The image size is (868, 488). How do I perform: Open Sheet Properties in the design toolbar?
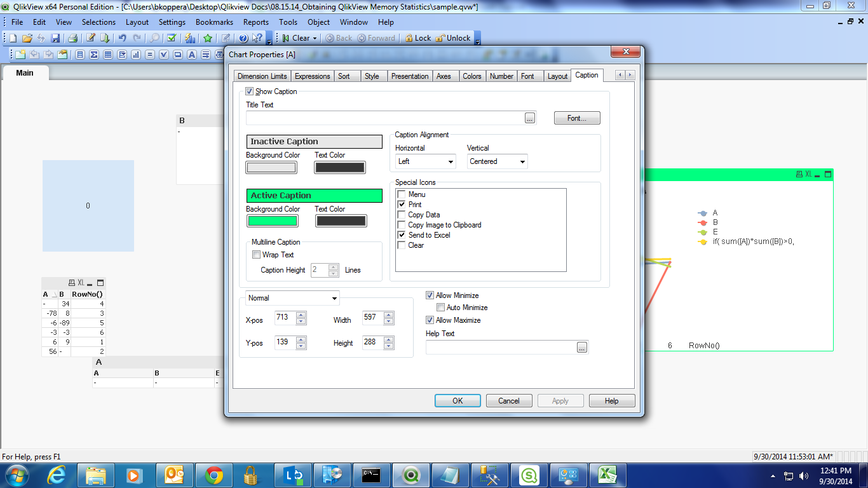62,55
